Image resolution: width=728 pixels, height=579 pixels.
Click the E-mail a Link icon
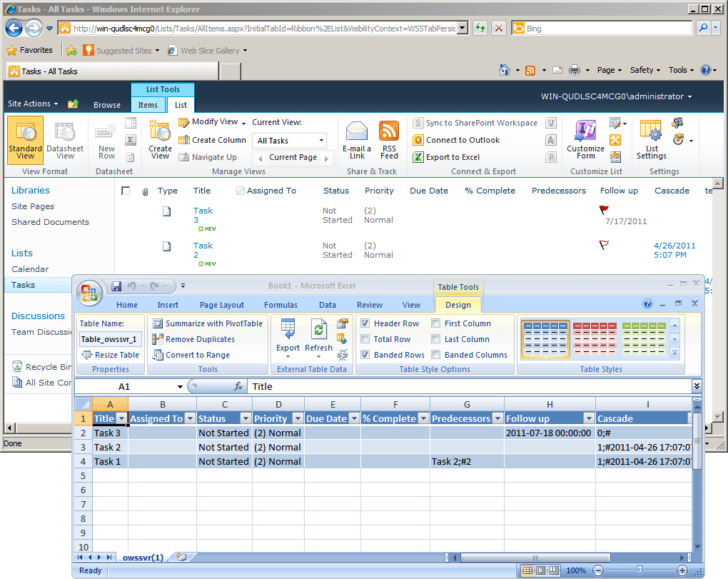click(357, 139)
